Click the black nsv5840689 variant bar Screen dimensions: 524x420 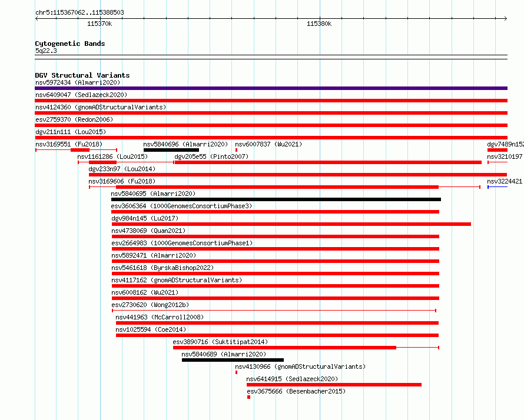233,360
